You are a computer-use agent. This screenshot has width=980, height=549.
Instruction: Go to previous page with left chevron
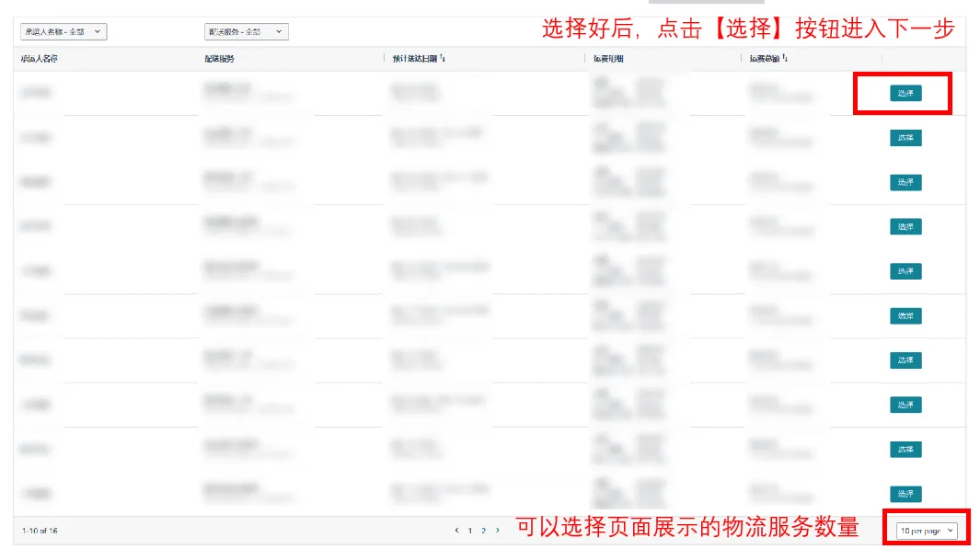(457, 531)
